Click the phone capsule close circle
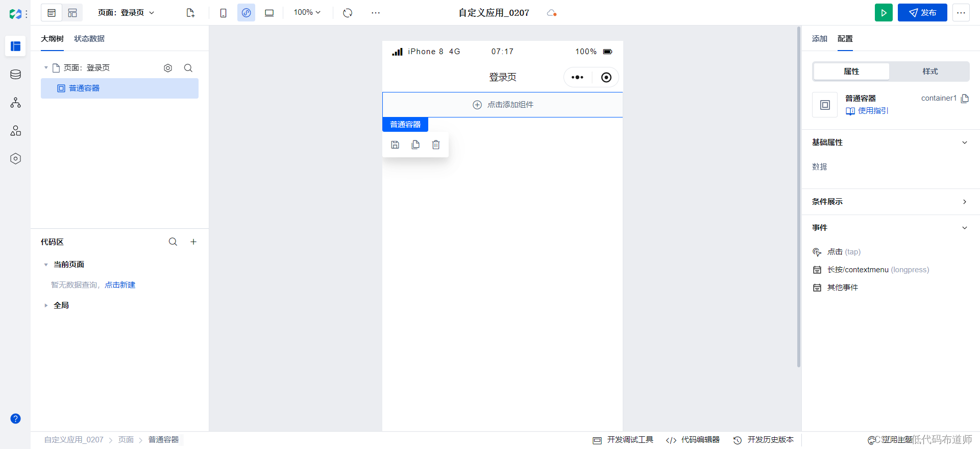The width and height of the screenshot is (980, 449). (606, 77)
